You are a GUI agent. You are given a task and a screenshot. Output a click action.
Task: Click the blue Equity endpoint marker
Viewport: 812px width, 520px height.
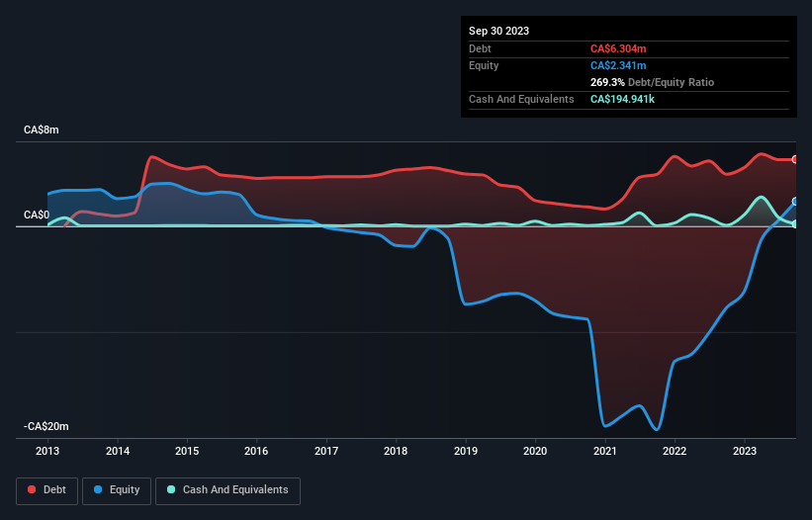(x=795, y=202)
